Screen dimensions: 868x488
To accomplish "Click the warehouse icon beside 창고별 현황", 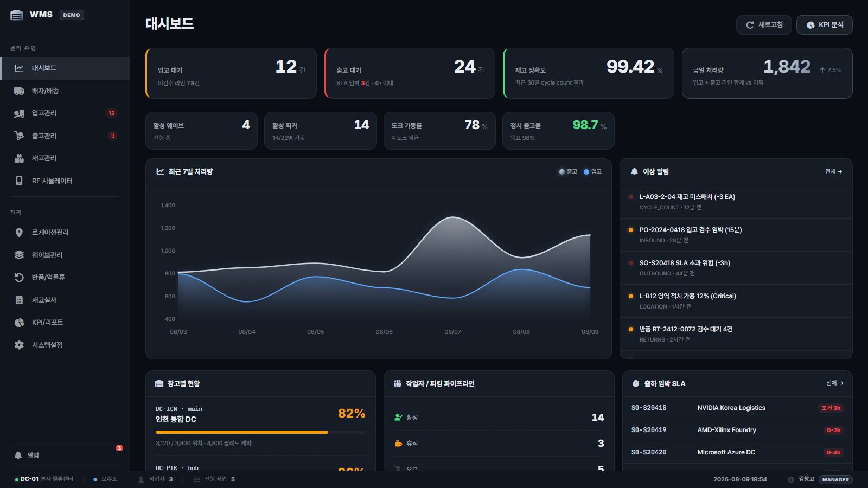I will 159,383.
